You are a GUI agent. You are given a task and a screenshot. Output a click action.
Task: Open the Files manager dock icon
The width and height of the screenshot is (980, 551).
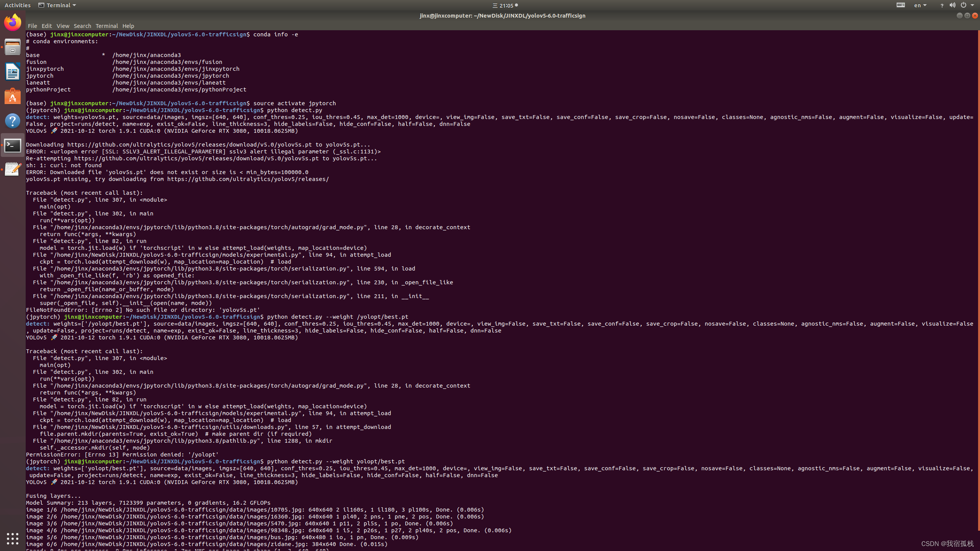[x=13, y=47]
